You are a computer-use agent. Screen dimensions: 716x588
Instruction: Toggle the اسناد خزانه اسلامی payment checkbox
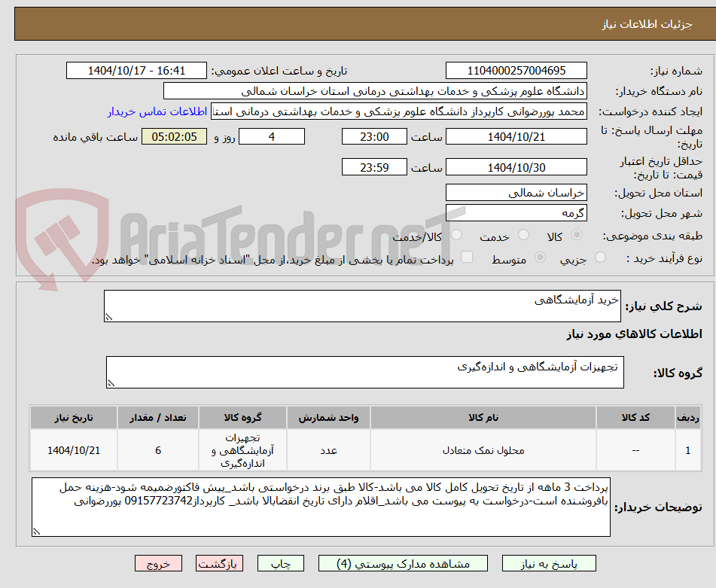(467, 257)
